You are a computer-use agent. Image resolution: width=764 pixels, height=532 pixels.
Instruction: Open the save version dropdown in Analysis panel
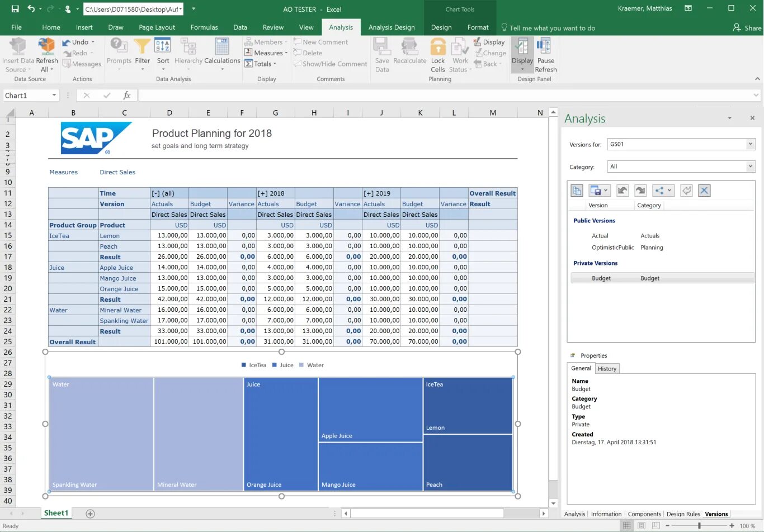click(x=606, y=191)
